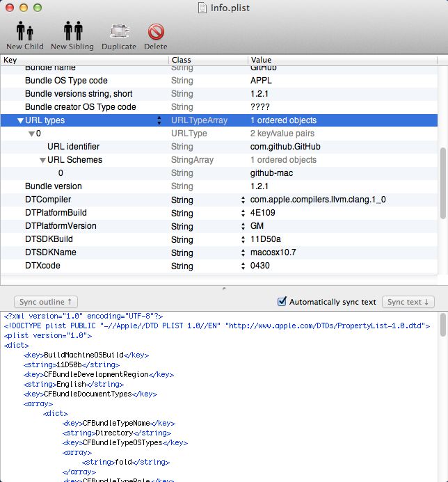This screenshot has height=482, width=448.
Task: Open DTSDKName class type popup
Action: click(243, 252)
